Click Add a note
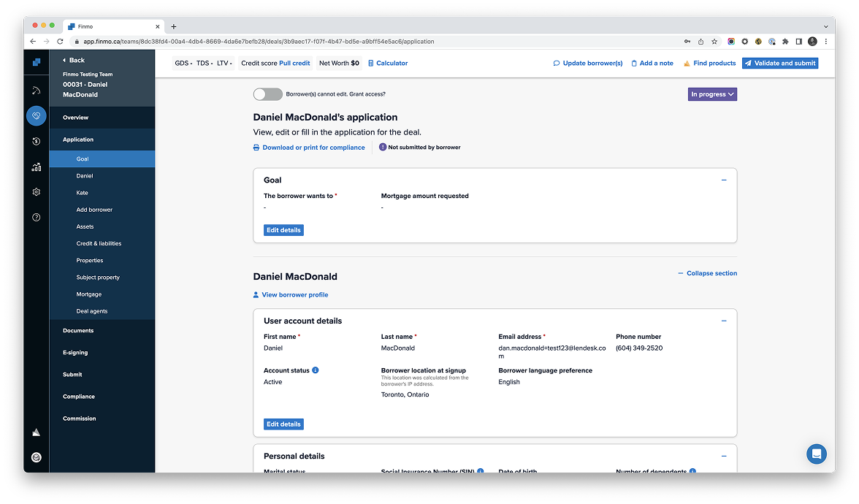 pyautogui.click(x=652, y=64)
